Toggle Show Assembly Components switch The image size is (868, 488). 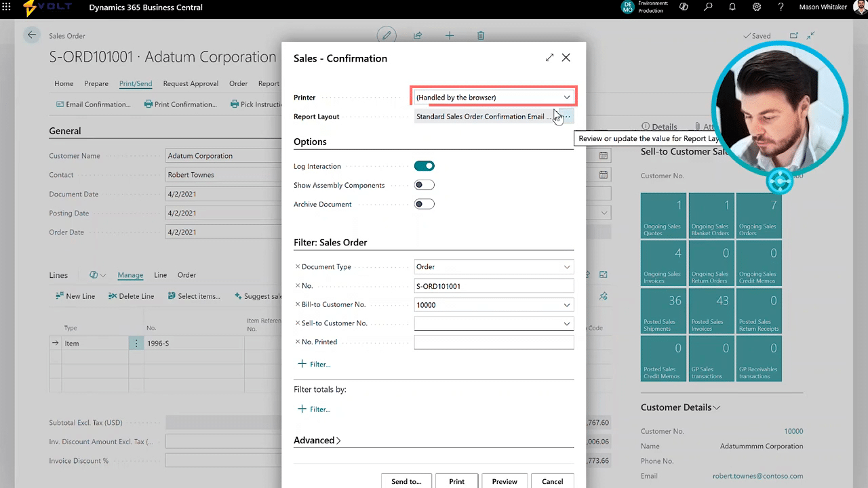(x=425, y=185)
